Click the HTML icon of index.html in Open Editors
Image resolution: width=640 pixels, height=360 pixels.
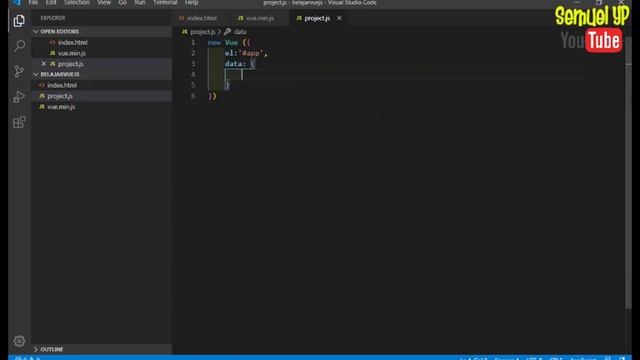(52, 42)
